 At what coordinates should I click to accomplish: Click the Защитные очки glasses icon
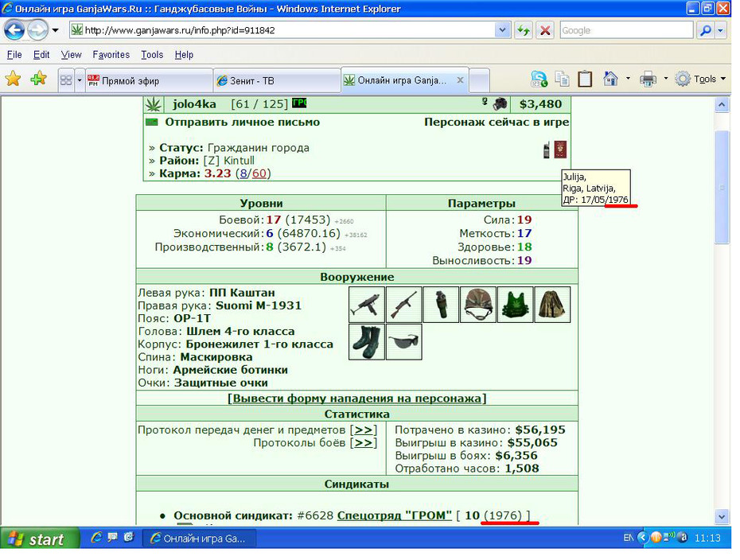[x=404, y=342]
